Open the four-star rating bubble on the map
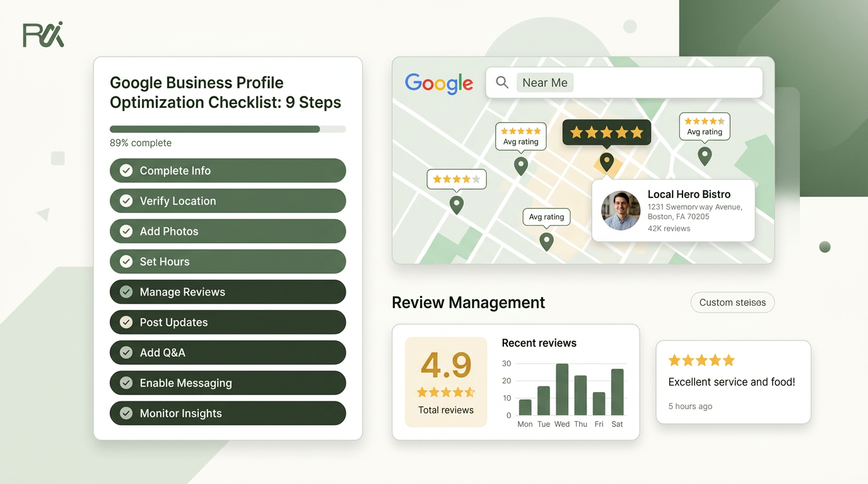Screen dimensions: 868x484 (x=457, y=180)
